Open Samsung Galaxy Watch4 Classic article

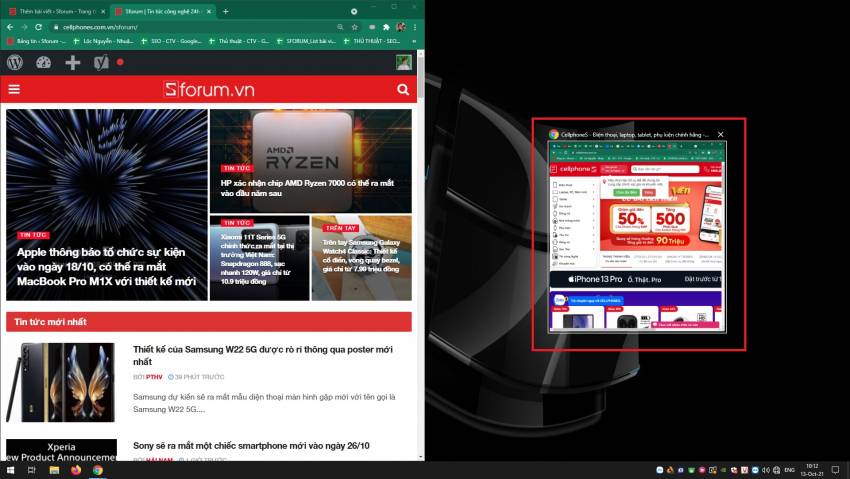point(361,255)
